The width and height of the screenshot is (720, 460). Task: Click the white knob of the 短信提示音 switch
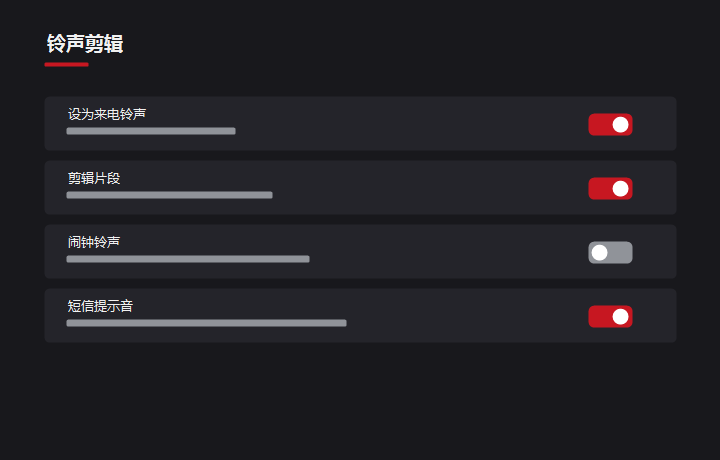coord(621,317)
